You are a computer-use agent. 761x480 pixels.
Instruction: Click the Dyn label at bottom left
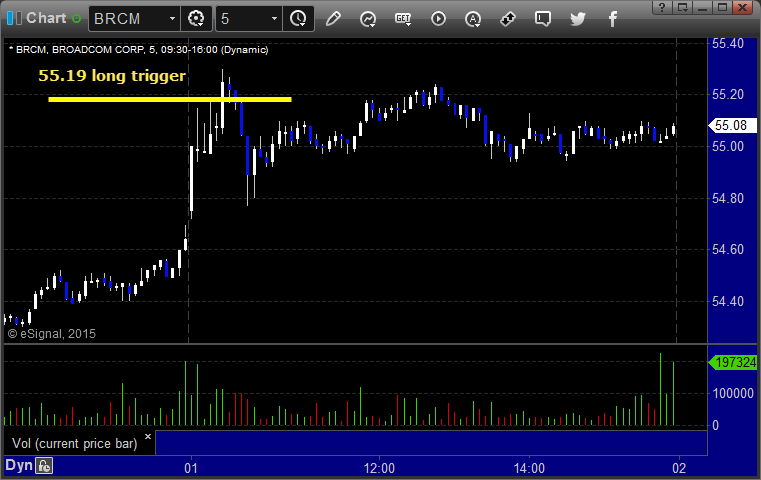[x=19, y=465]
